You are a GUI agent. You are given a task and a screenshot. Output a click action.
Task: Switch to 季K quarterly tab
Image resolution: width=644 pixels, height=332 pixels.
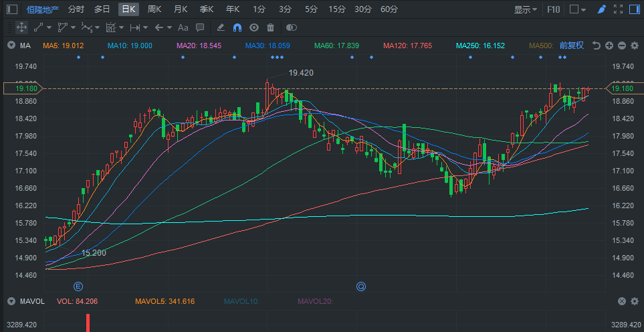click(207, 9)
